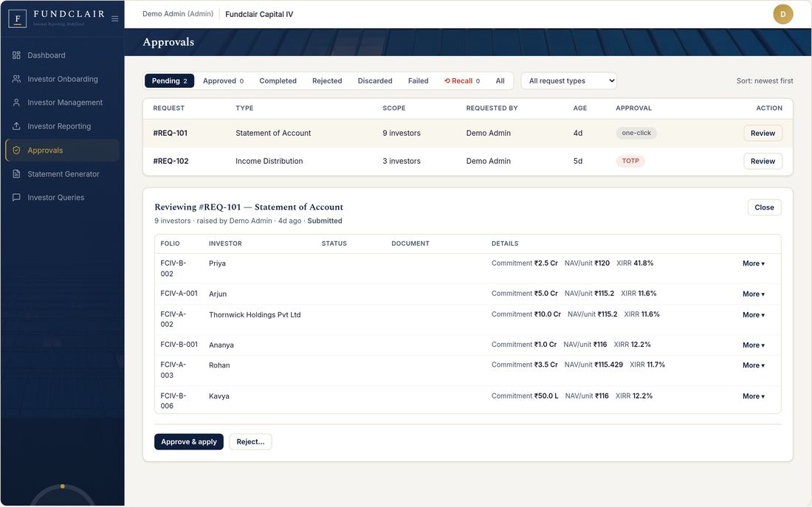This screenshot has width=812, height=507.
Task: Select the Pending tab
Action: [169, 80]
